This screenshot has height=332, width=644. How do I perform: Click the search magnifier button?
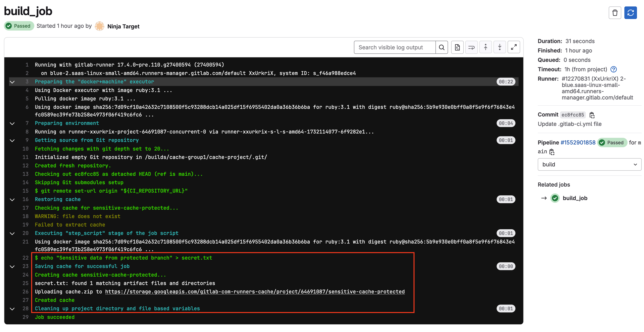pyautogui.click(x=442, y=47)
